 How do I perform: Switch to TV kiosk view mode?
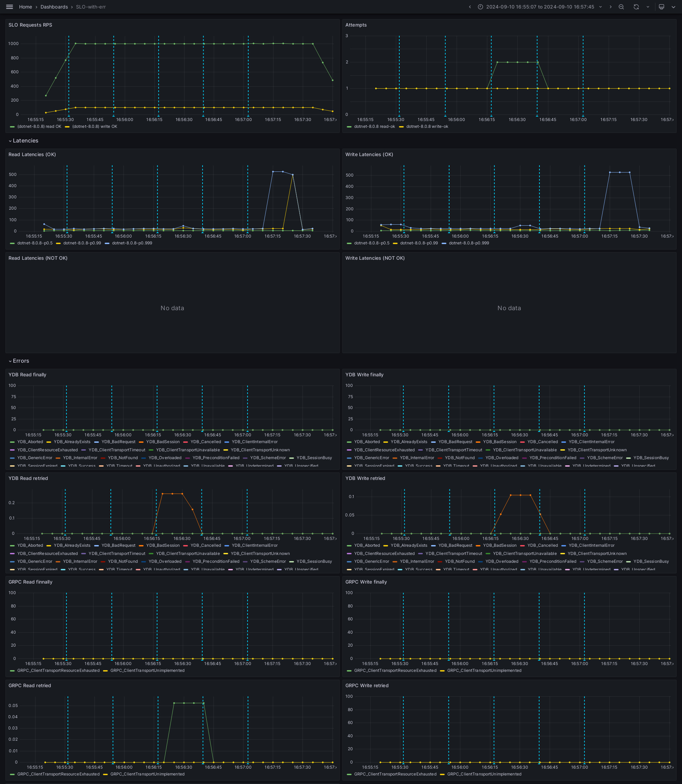[x=662, y=7]
